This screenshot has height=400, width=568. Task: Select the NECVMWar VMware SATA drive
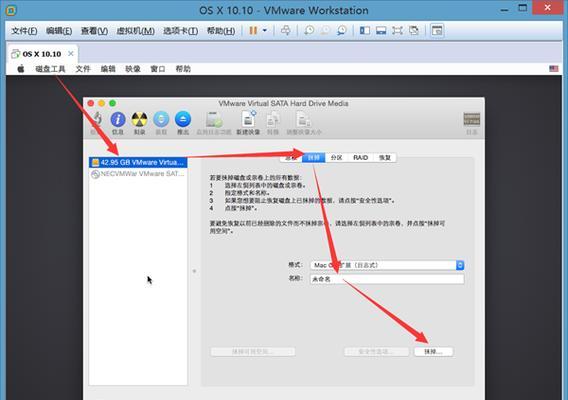coord(138,174)
